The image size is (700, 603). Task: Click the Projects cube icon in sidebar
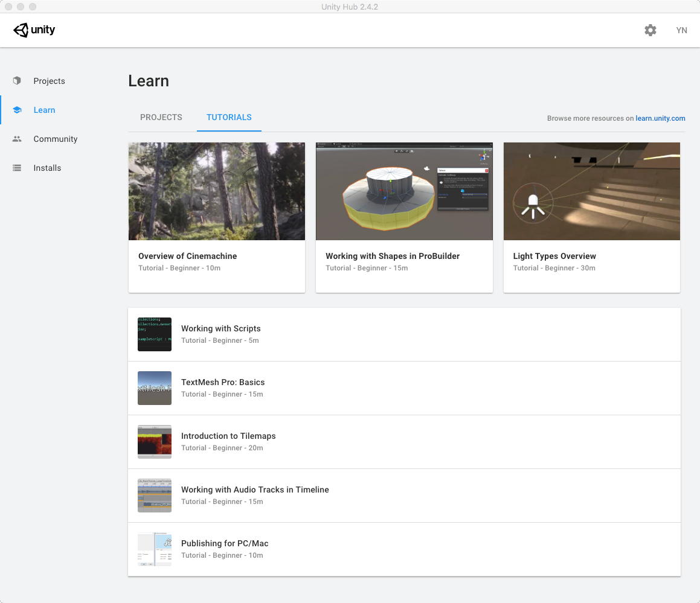(17, 81)
